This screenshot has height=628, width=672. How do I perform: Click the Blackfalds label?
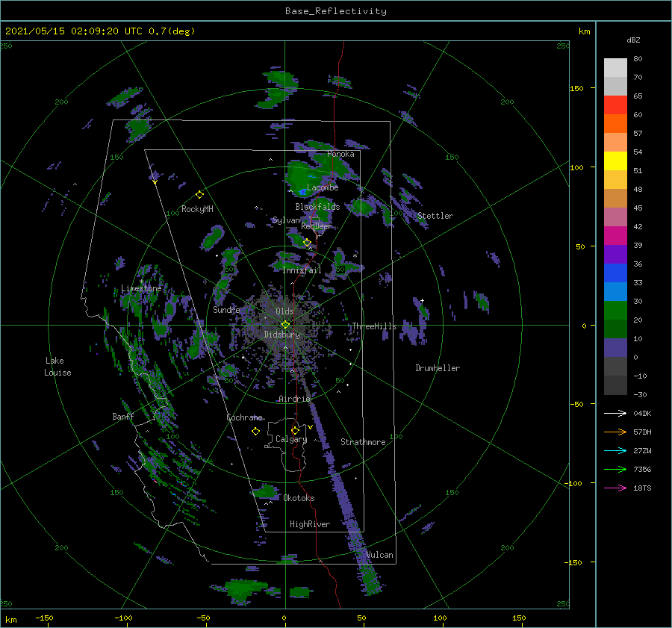[x=317, y=207]
